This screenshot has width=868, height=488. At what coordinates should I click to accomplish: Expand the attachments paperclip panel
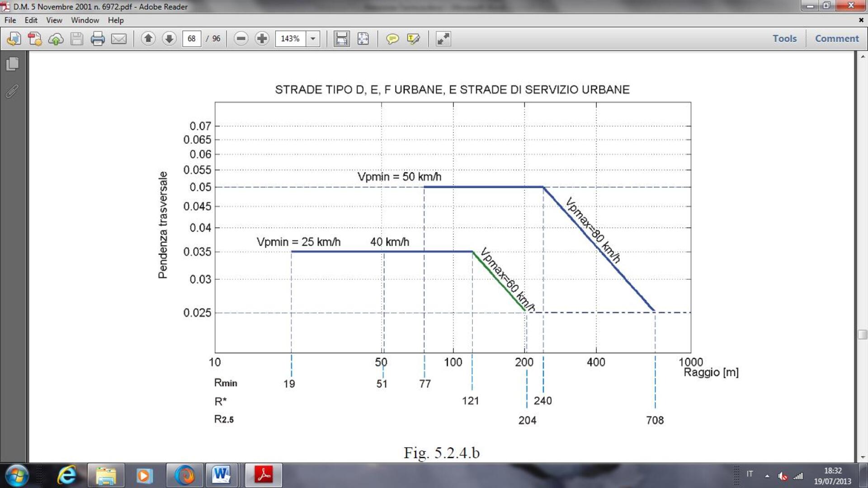(13, 91)
